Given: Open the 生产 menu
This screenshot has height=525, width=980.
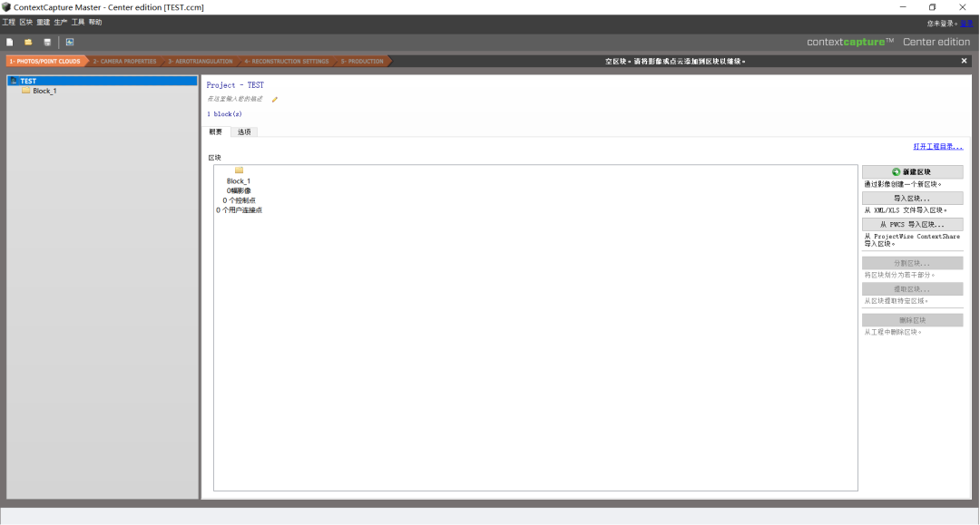Looking at the screenshot, I should (61, 23).
